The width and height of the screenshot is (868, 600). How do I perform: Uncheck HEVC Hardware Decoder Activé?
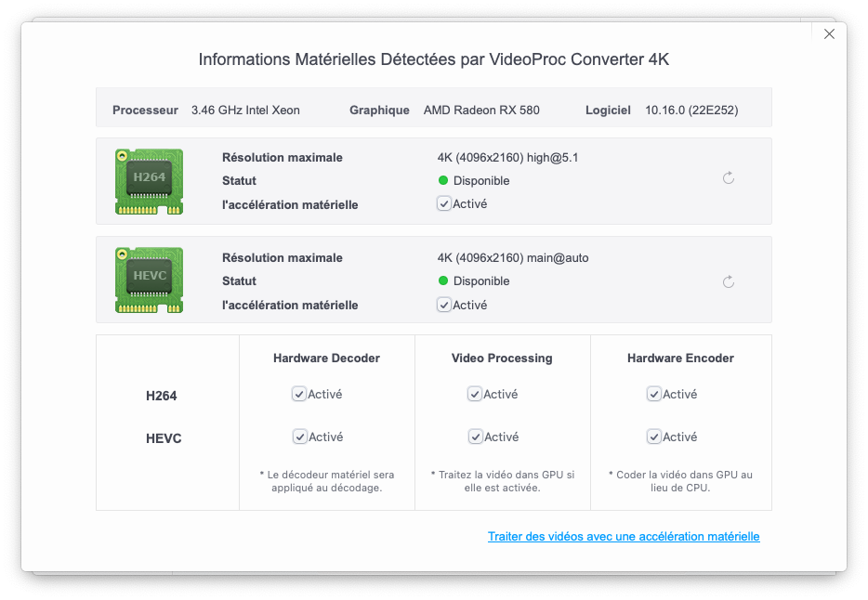point(299,437)
